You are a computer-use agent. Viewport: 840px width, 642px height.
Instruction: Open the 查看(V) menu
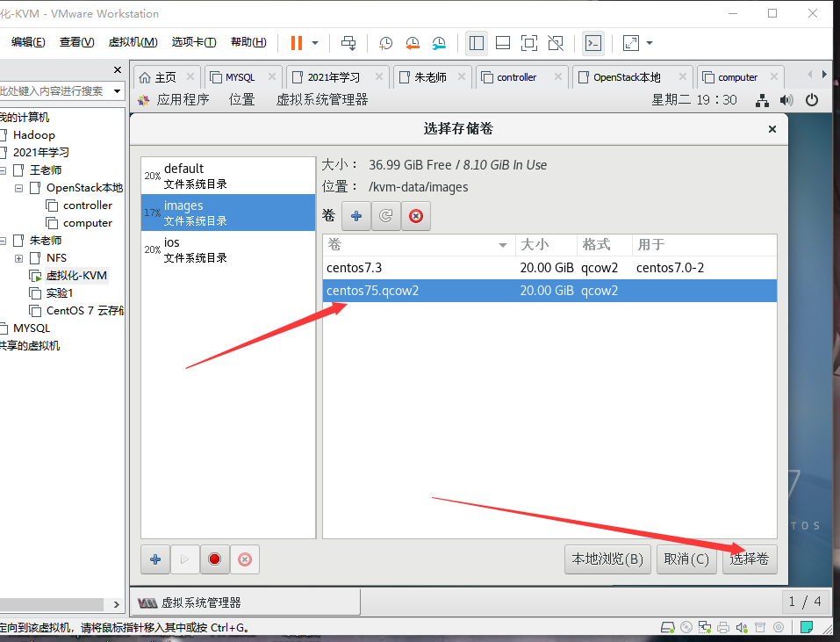coord(76,42)
